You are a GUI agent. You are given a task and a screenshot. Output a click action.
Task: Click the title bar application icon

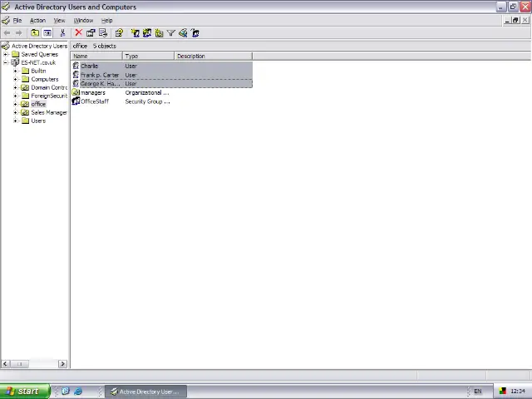point(6,7)
